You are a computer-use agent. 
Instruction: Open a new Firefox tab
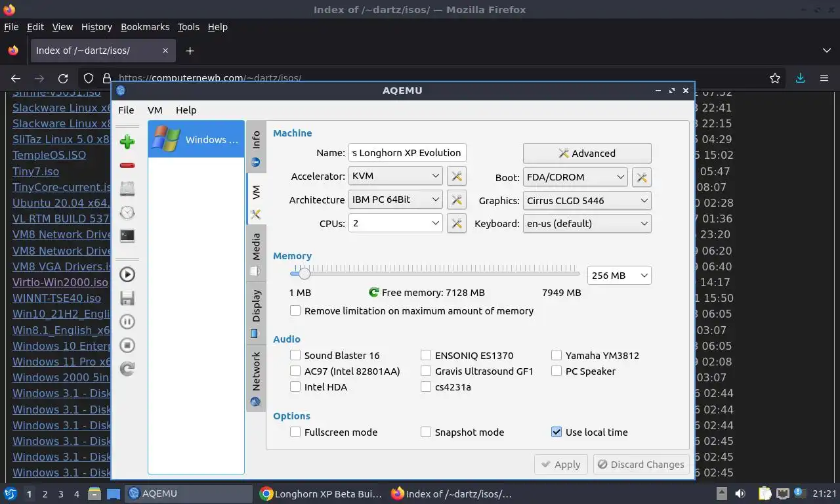190,51
